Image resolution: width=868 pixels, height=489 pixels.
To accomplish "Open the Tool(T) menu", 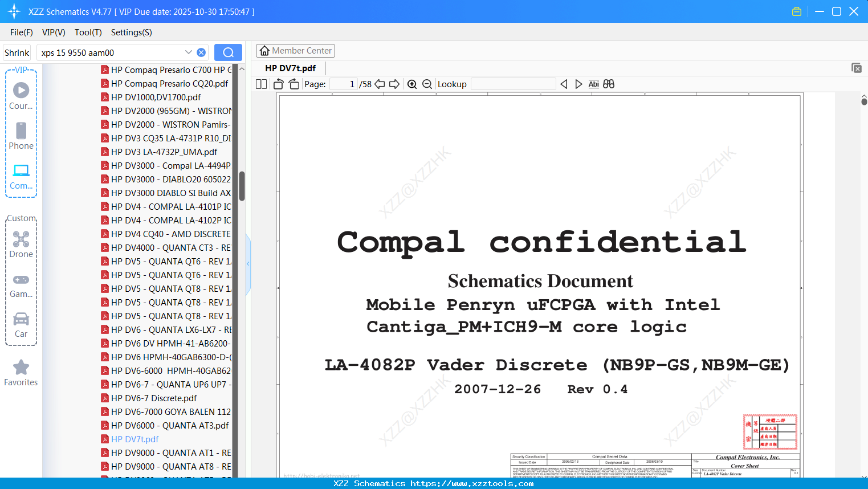I will (x=88, y=32).
